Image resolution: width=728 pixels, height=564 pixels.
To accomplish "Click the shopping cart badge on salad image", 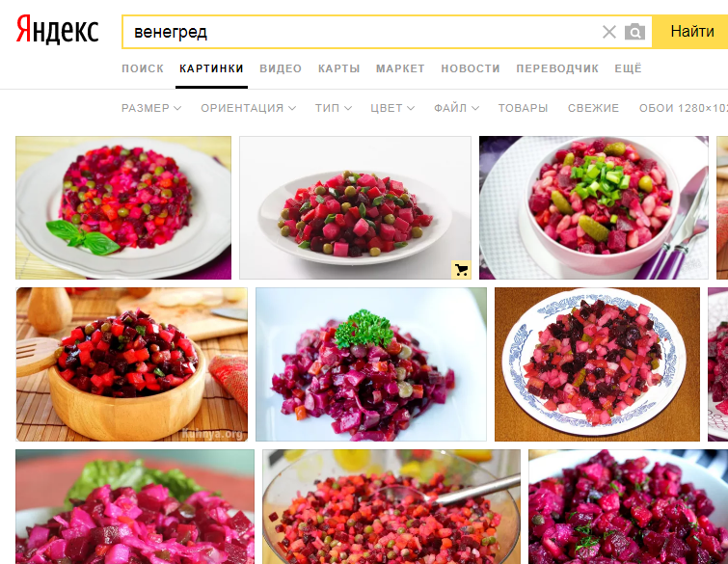I will coord(461,270).
